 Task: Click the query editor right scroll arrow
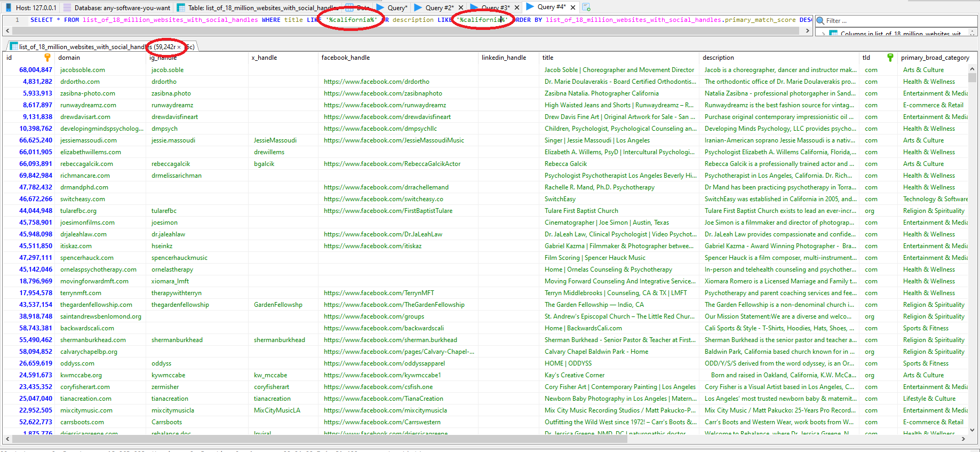[x=808, y=31]
